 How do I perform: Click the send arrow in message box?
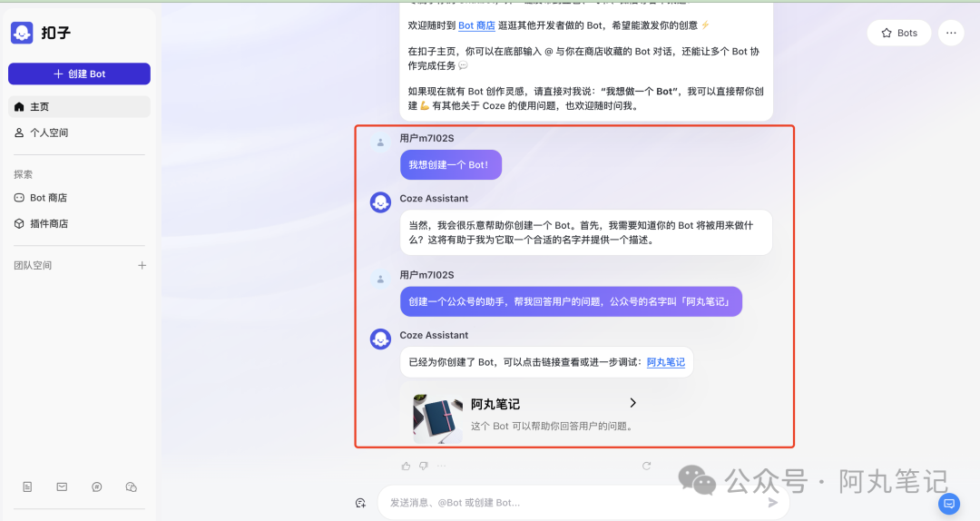coord(772,502)
